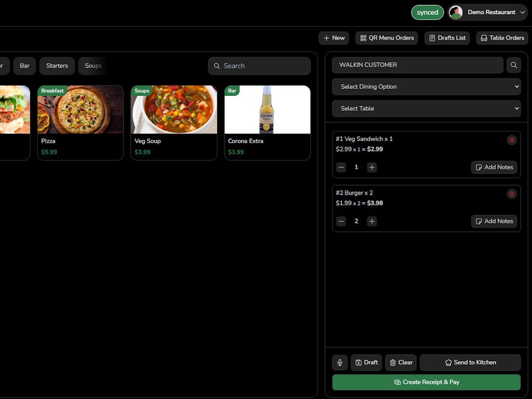This screenshot has width=532, height=399.
Task: Click the Breakfast label on Pizza card
Action: (x=52, y=90)
